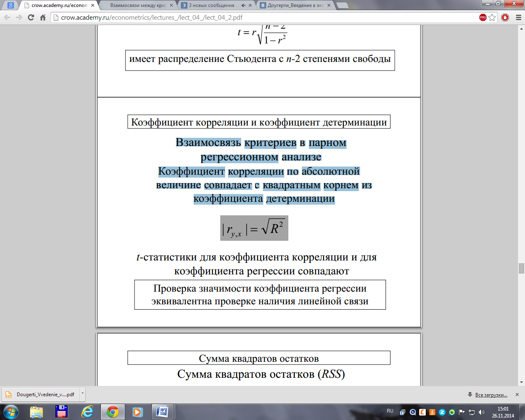Click the browser Forward arrow

tap(19, 18)
